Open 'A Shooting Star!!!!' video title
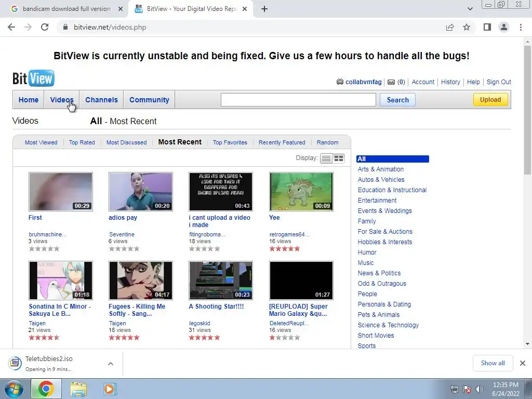 click(x=216, y=307)
